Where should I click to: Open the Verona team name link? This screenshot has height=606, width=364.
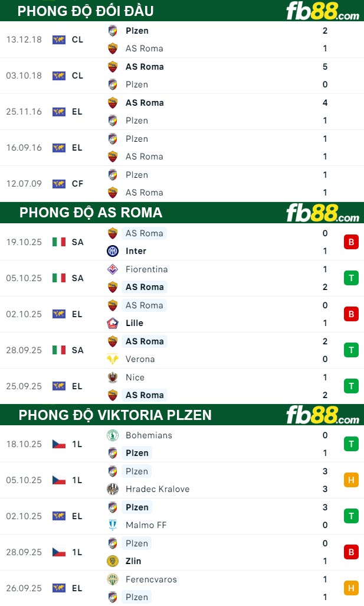[x=140, y=359]
